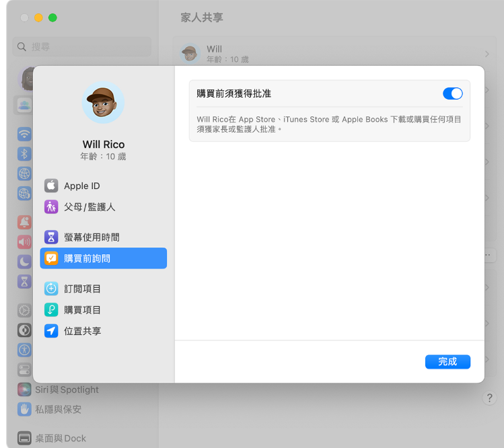
Task: Open 私隱與保安 in the settings sidebar
Action: coord(50,410)
